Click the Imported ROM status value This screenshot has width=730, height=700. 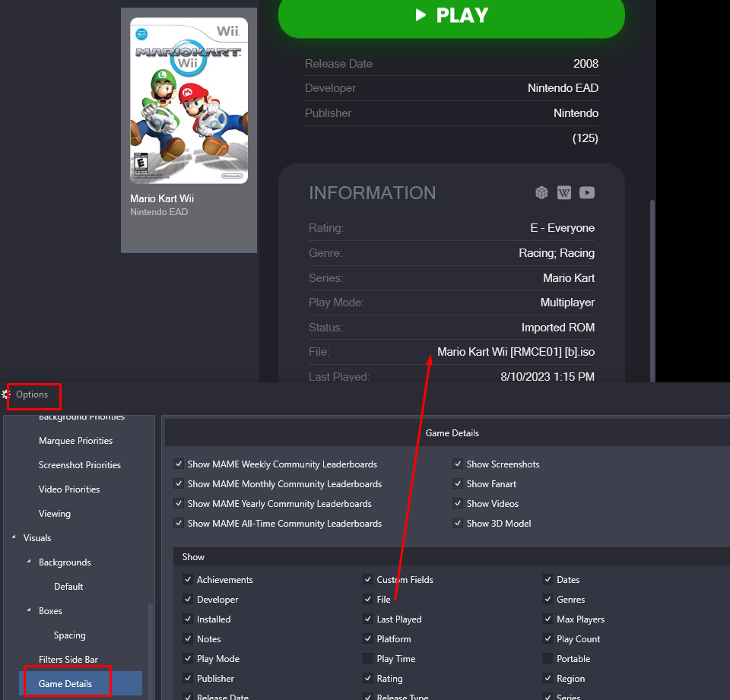(x=557, y=327)
